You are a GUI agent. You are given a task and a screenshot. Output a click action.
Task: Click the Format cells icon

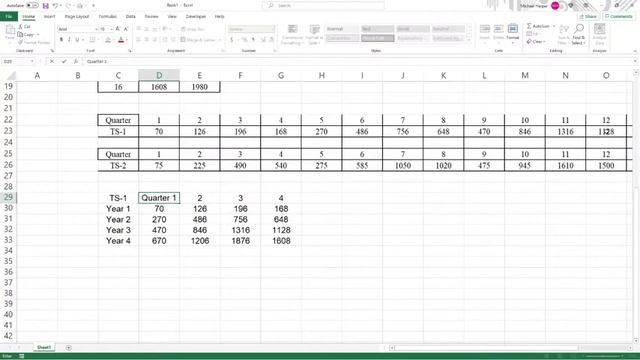(x=513, y=29)
